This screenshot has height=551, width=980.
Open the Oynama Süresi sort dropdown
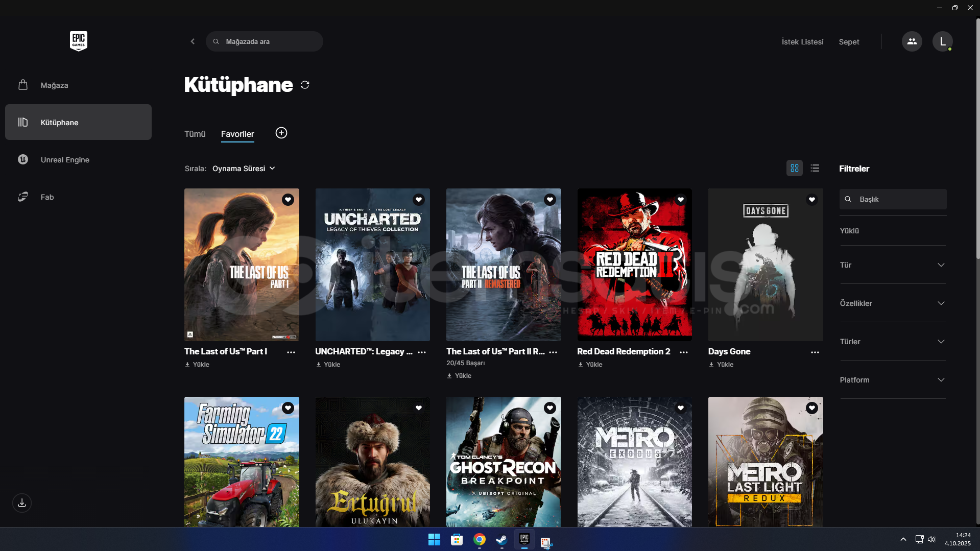244,169
